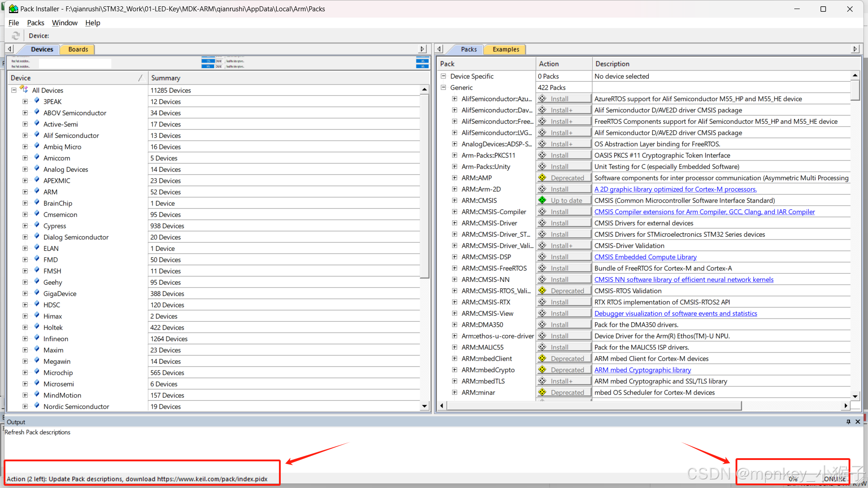Click the green Up to date icon for ARM::CMSIS
This screenshot has height=488, width=868.
coord(542,201)
